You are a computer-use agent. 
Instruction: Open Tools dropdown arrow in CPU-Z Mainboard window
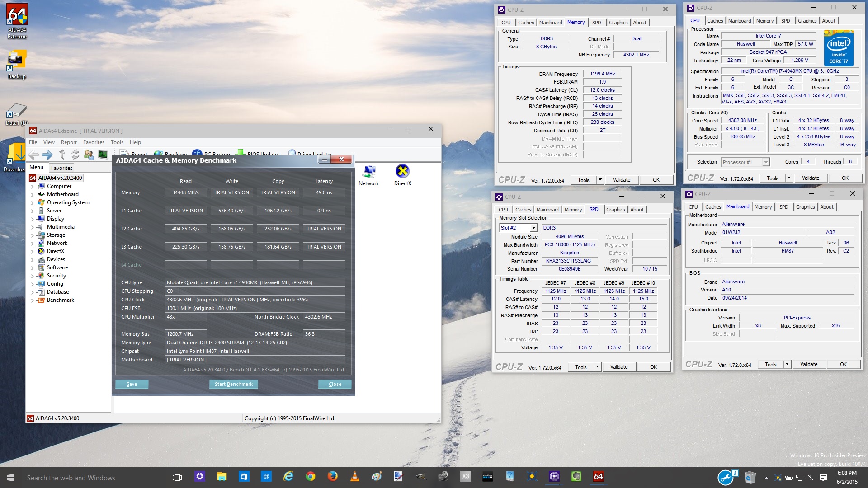click(787, 364)
